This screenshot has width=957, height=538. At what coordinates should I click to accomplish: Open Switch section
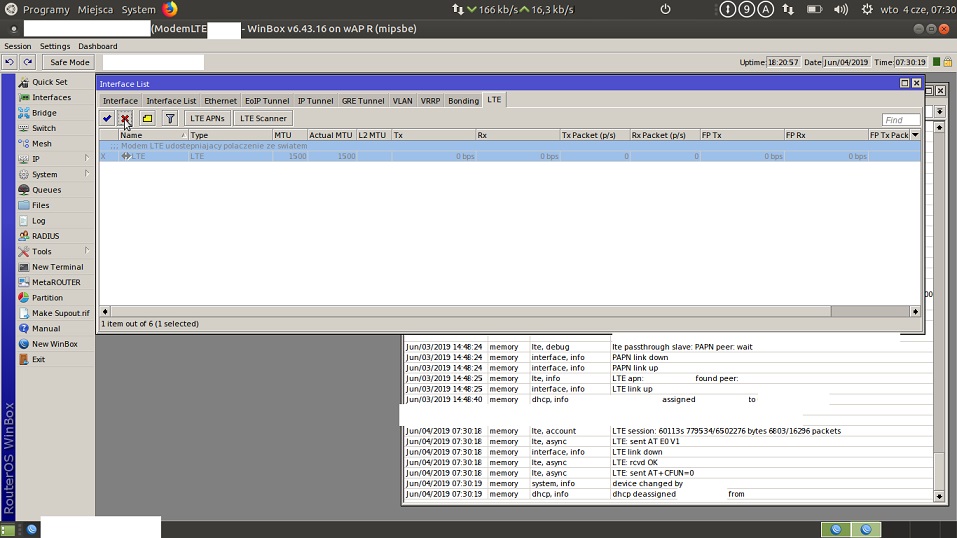tap(43, 128)
